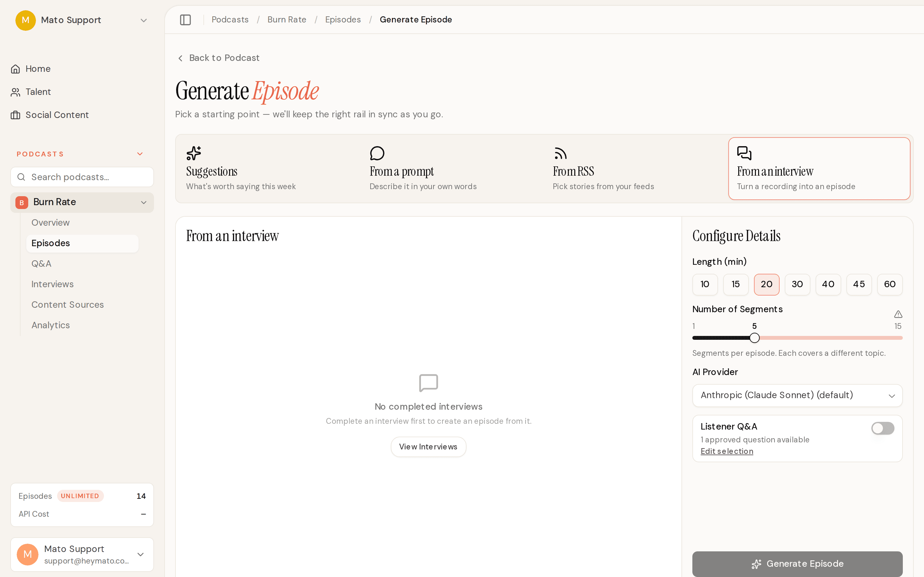Open the Interviews sidebar item
924x577 pixels.
pos(52,284)
